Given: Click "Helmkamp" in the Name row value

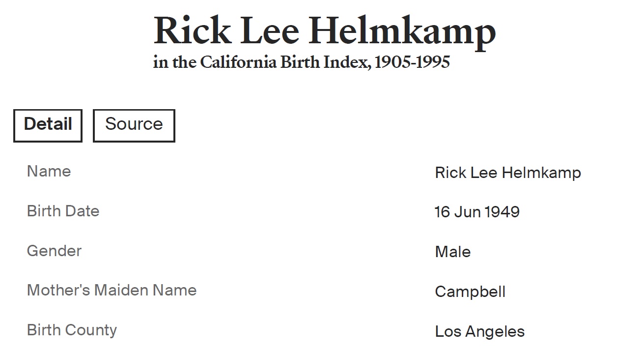Looking at the screenshot, I should pyautogui.click(x=541, y=173).
